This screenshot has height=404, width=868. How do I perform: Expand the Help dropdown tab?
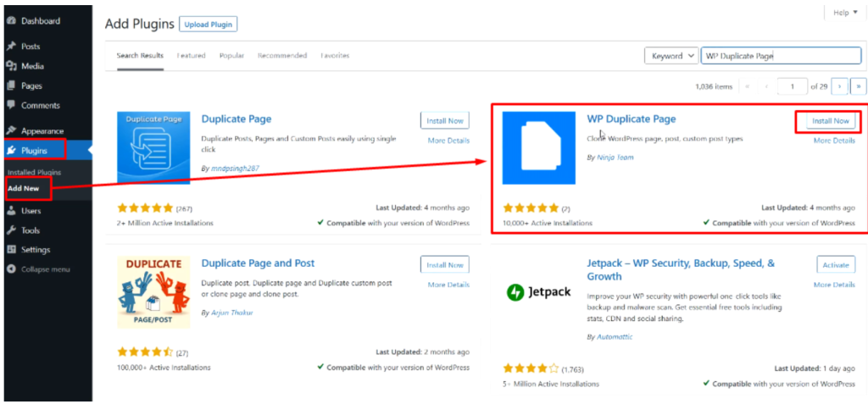845,13
